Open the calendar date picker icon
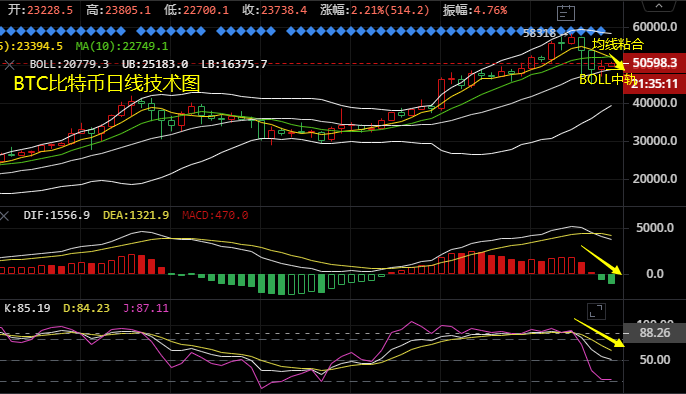 (x=566, y=13)
